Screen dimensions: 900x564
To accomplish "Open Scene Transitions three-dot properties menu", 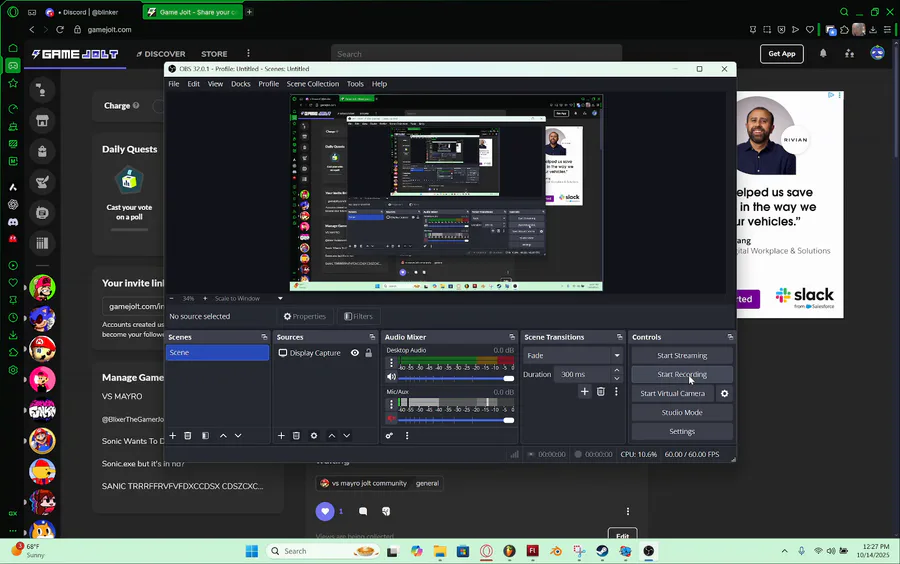I will (616, 391).
